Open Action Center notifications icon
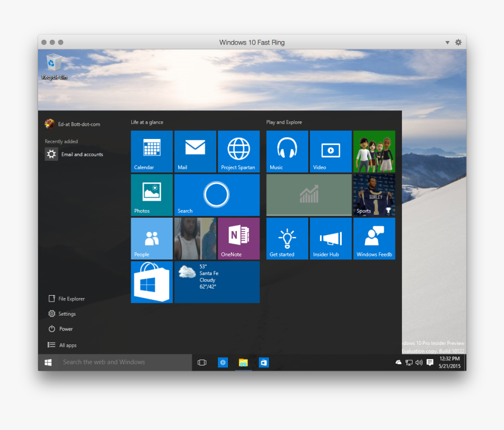This screenshot has width=504, height=430. pos(430,363)
